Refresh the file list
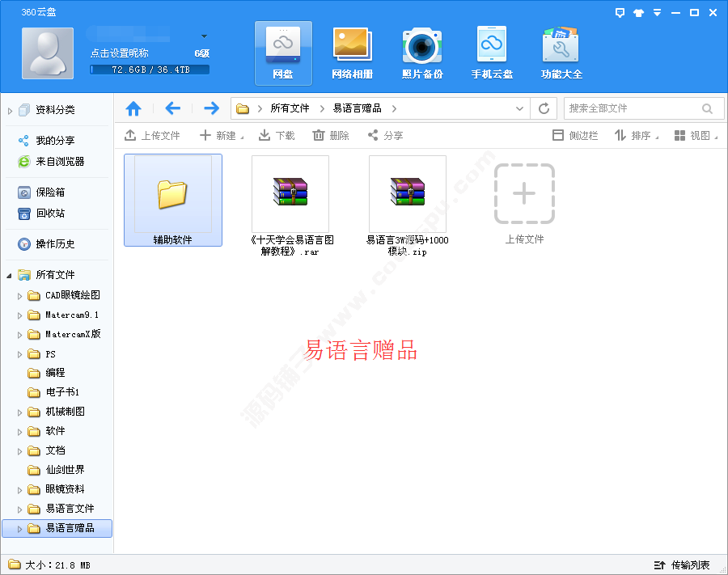 pos(544,108)
